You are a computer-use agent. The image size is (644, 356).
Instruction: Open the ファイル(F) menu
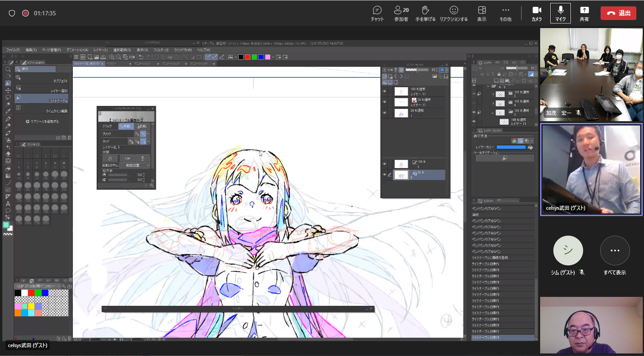13,50
